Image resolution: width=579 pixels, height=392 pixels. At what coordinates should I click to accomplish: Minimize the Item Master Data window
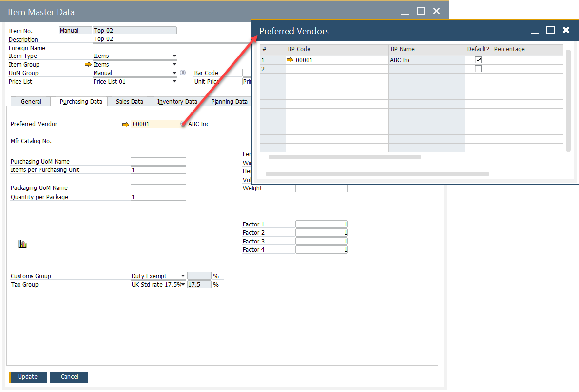point(405,12)
